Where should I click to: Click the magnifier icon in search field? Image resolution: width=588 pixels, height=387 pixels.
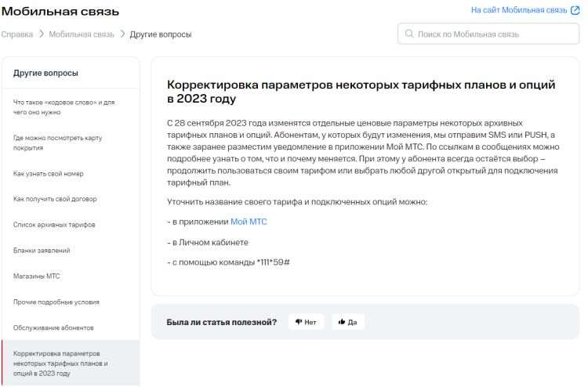409,34
